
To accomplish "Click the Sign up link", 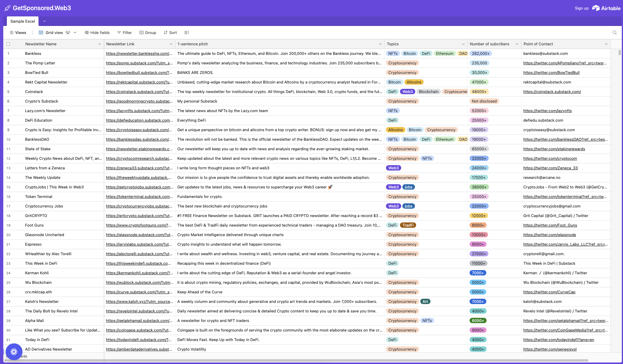I will (582, 8).
